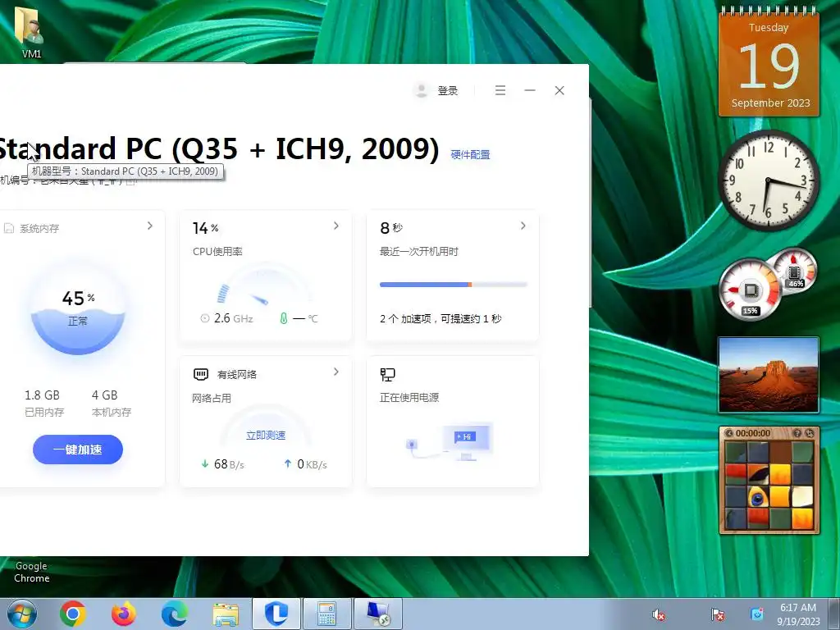This screenshot has height=630, width=840.
Task: Sign in with the 登录 link
Action: pos(447,90)
